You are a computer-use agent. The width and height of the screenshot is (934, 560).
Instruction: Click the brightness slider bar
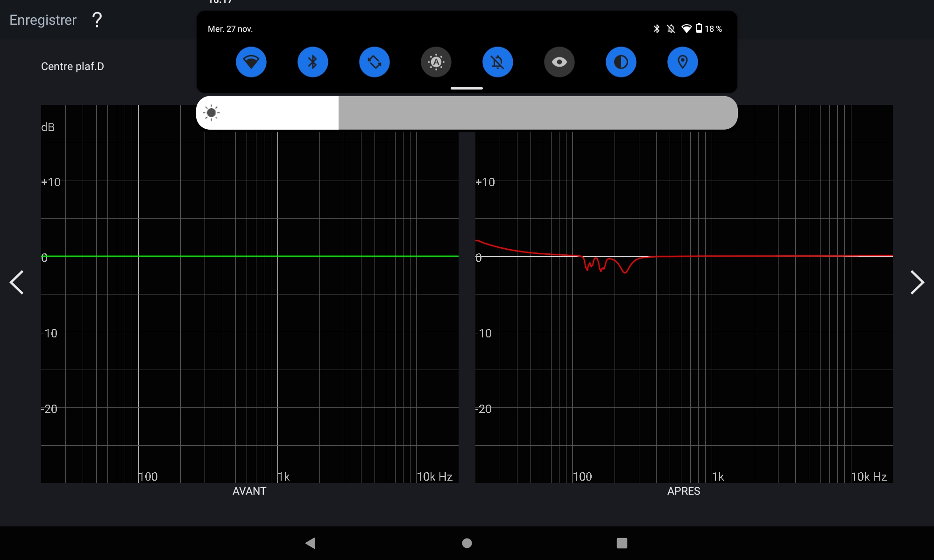click(467, 113)
